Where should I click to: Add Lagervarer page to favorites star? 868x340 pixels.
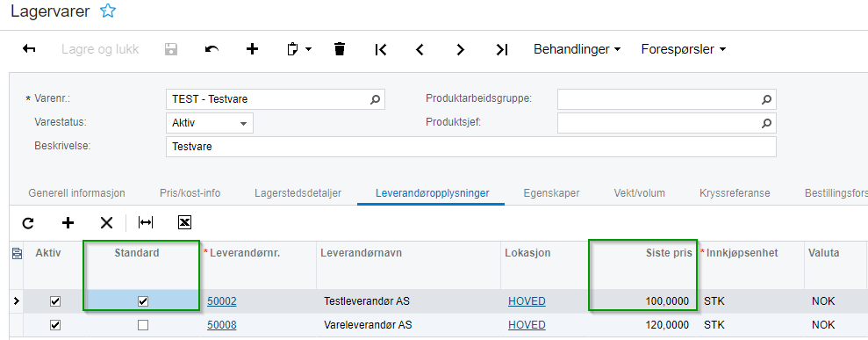[x=107, y=11]
